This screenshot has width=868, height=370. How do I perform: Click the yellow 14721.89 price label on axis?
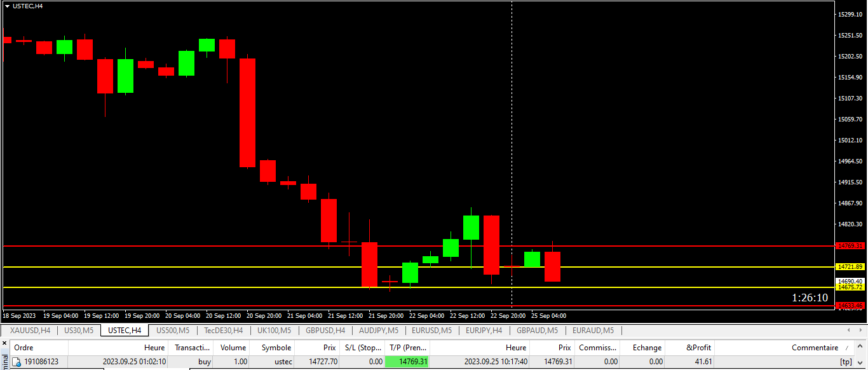850,267
